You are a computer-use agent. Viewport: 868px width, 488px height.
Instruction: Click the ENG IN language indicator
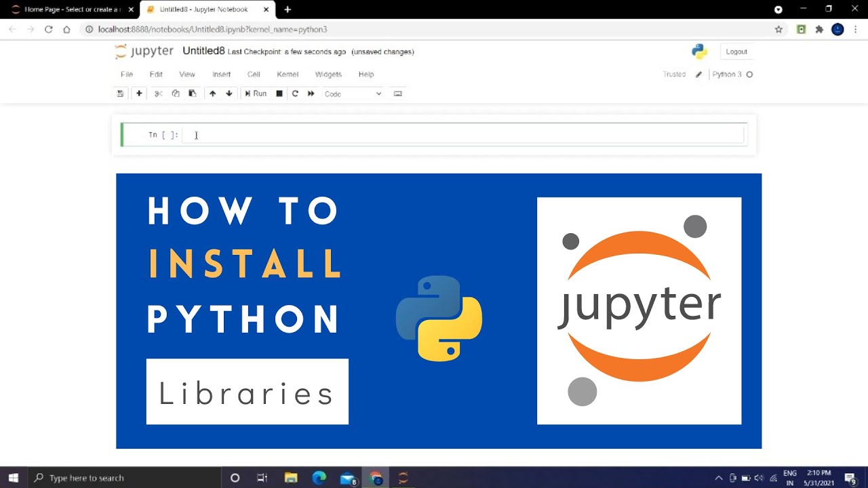coord(790,478)
